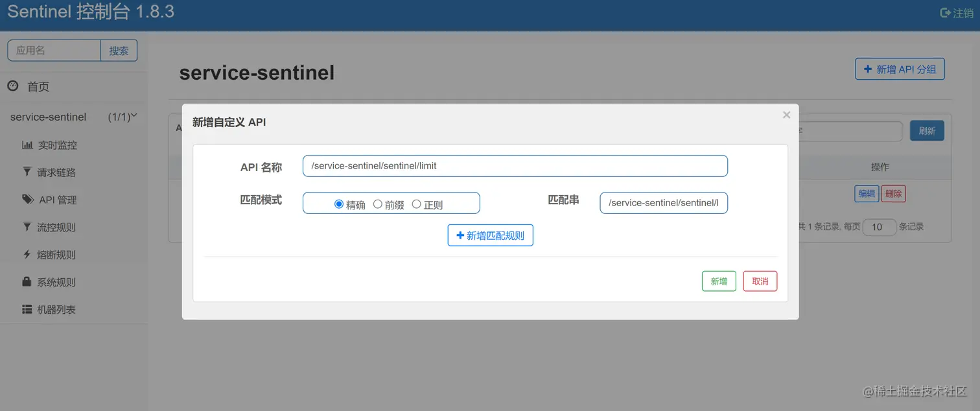980x411 pixels.
Task: Click the Sentinel 控制台 1.8.3 title
Action: coord(91,12)
